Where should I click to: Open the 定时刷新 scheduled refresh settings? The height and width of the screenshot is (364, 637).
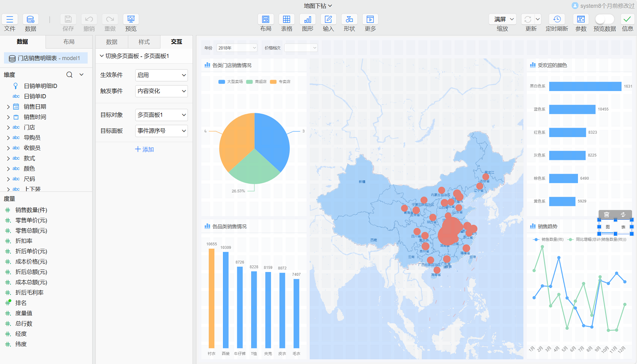click(556, 19)
